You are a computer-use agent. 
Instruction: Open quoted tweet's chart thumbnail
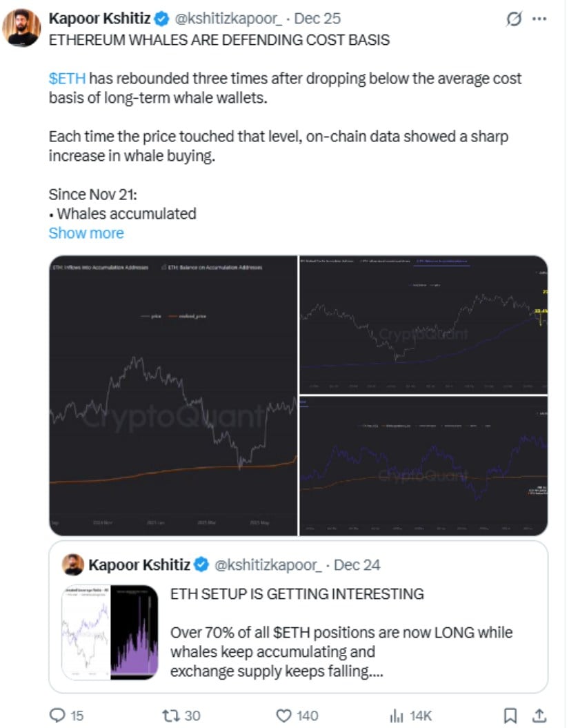click(x=110, y=632)
